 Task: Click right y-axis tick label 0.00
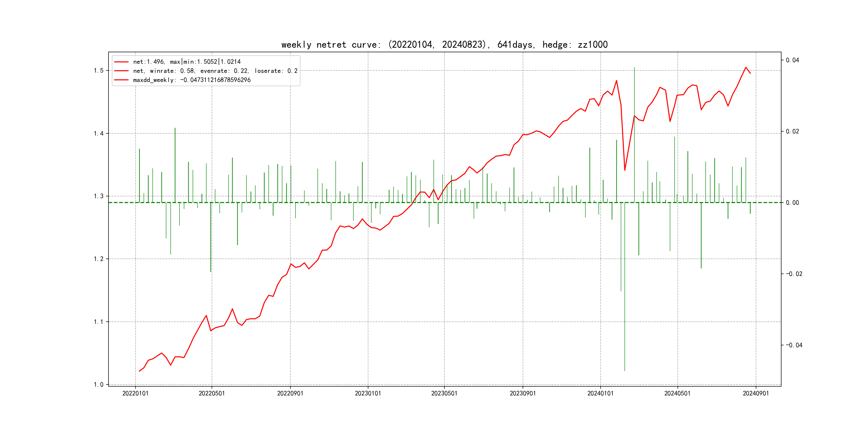click(792, 203)
